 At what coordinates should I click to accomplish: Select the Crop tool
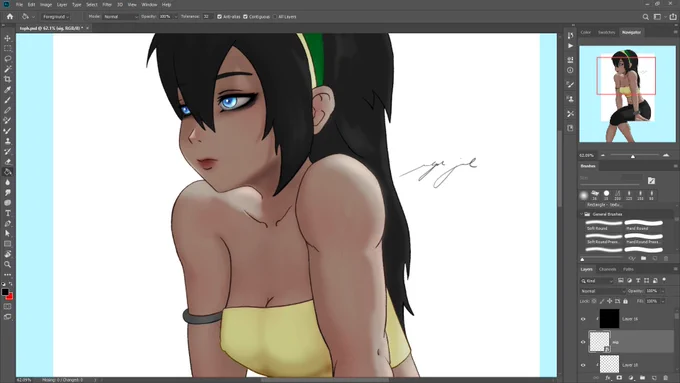pyautogui.click(x=7, y=79)
